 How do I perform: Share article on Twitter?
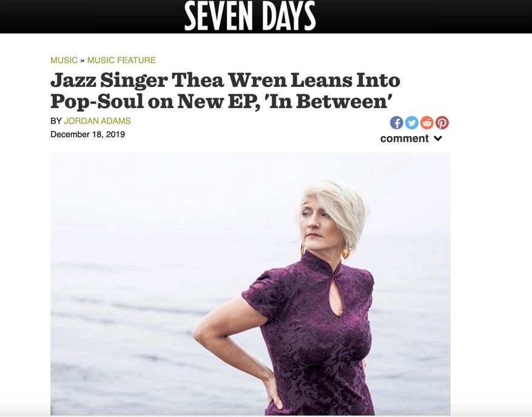411,123
